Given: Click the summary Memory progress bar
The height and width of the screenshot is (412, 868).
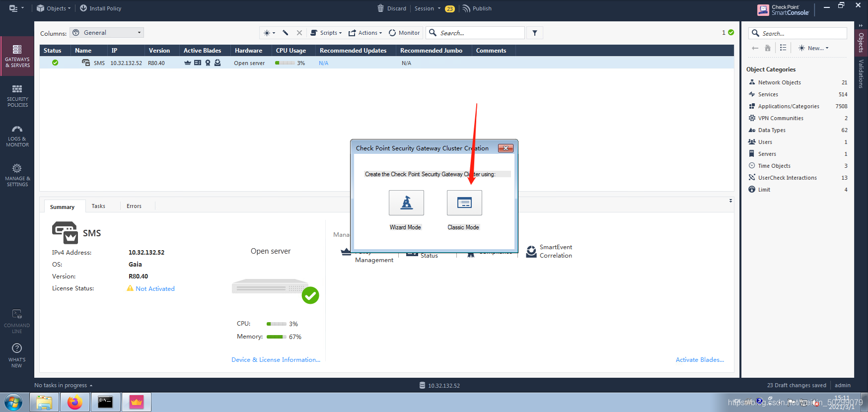Looking at the screenshot, I should [x=277, y=337].
